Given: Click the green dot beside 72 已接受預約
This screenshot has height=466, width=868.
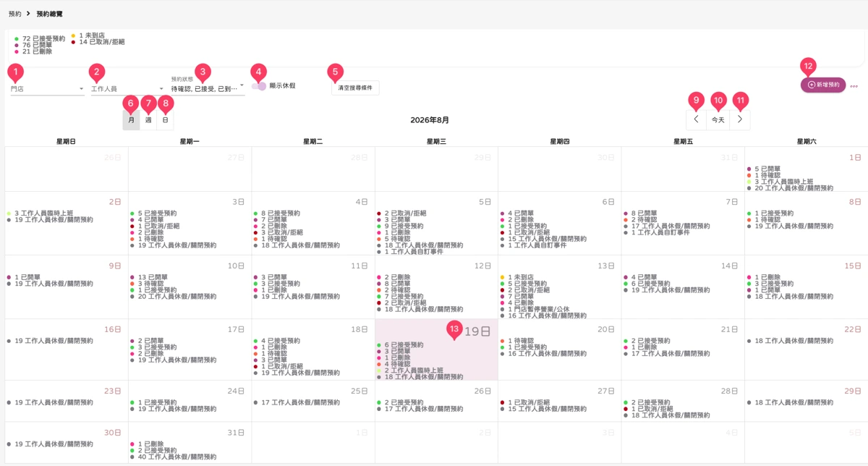Looking at the screenshot, I should point(17,39).
